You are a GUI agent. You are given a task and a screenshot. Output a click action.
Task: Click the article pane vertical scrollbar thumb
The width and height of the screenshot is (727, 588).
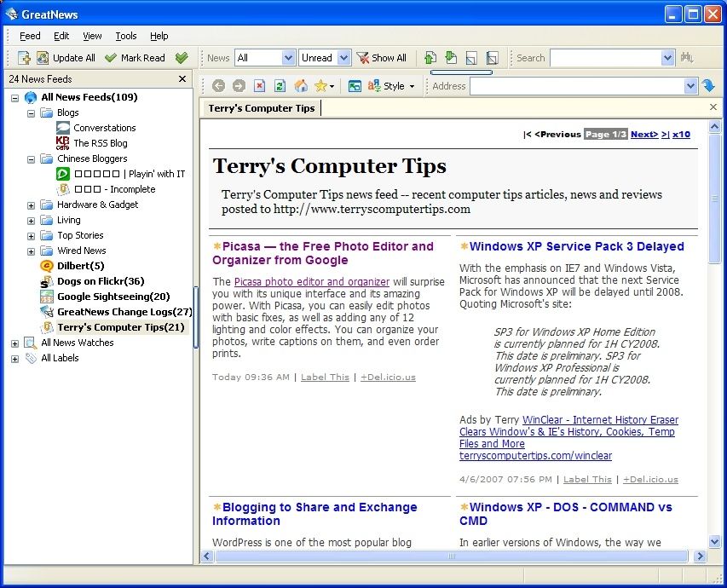(x=714, y=199)
